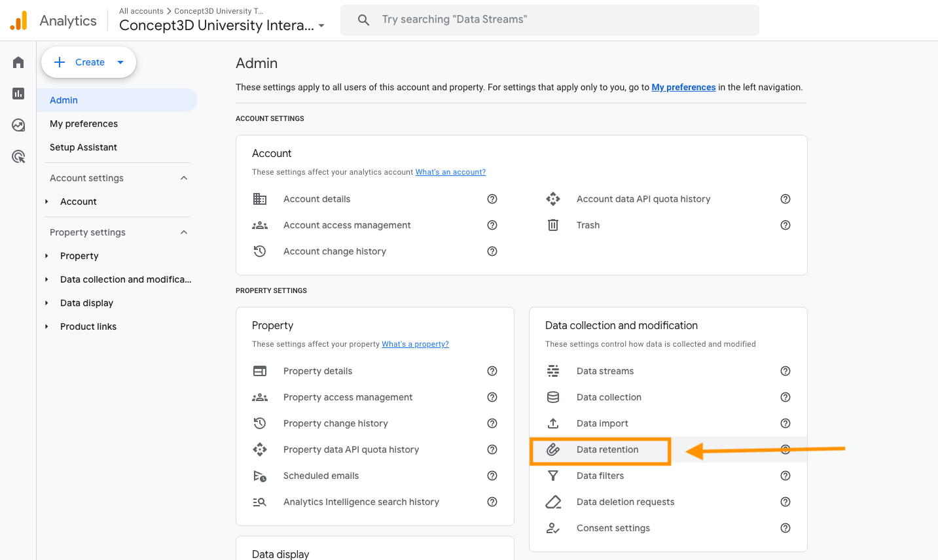Open Account in the sidebar tree
This screenshot has width=938, height=560.
(x=79, y=201)
